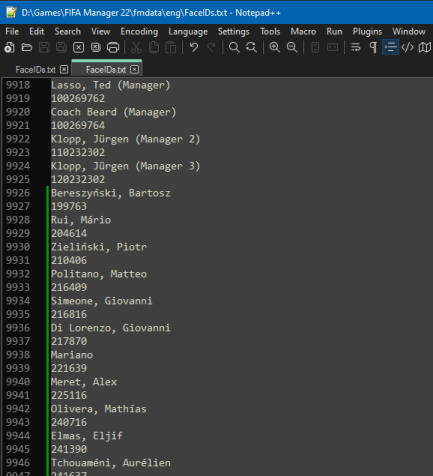
Task: Select the active second FaceIDs.txt tab
Action: click(x=106, y=70)
